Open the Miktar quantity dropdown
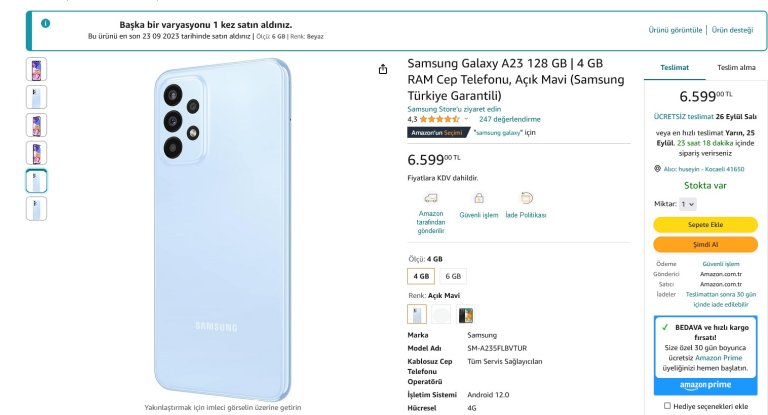The height and width of the screenshot is (415, 768). [x=688, y=204]
